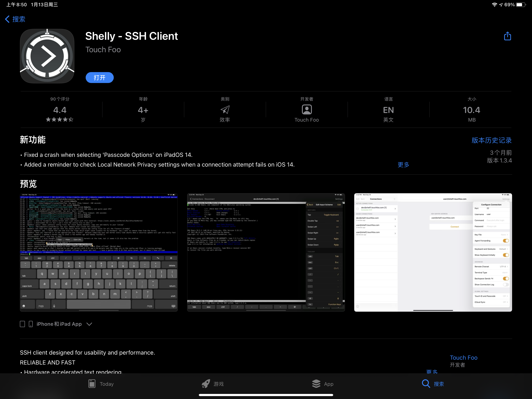Open 版本历史记录 version history
This screenshot has height=399, width=532.
pos(491,140)
